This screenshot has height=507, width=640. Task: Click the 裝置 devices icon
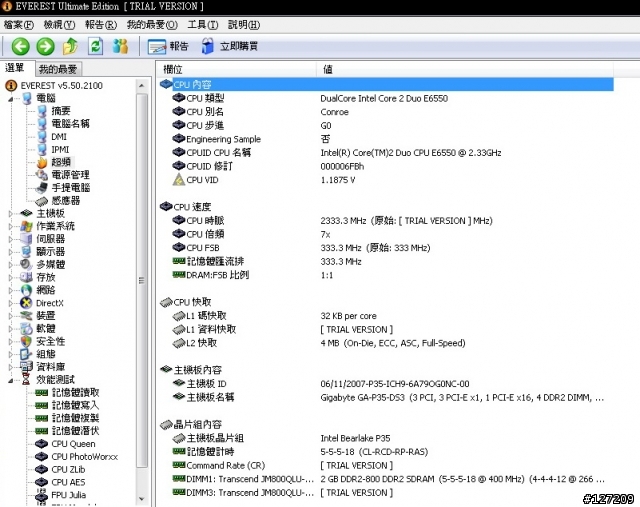[26, 316]
